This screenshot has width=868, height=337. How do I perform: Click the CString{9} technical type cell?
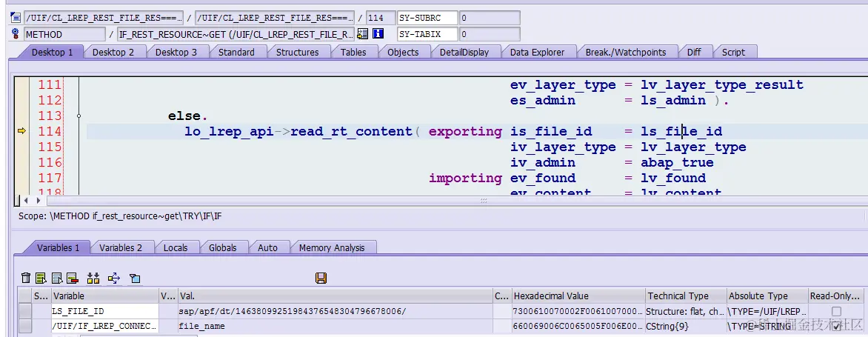pyautogui.click(x=686, y=327)
